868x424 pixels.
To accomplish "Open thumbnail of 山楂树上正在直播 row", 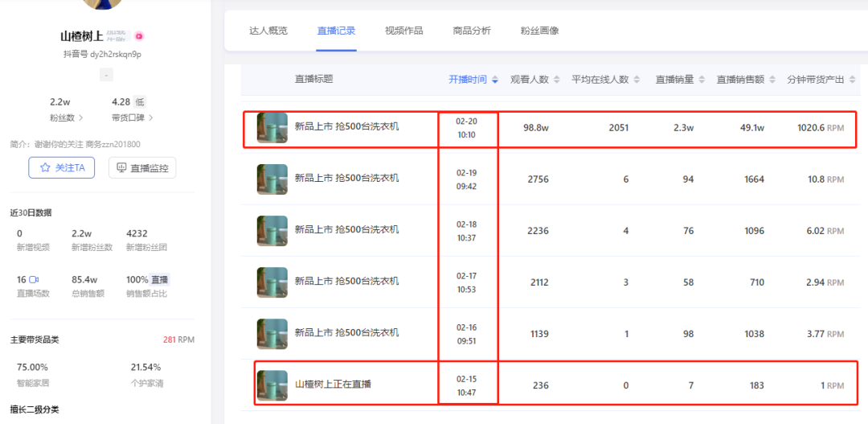I will 272,385.
